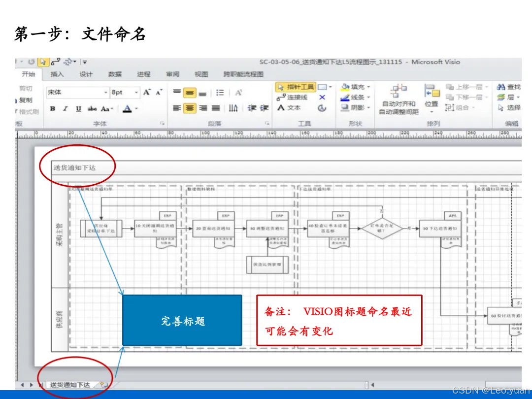Viewport: 532px width, 399px height.
Task: Toggle the Pointer Tool (指针工具) button
Action: pyautogui.click(x=296, y=87)
